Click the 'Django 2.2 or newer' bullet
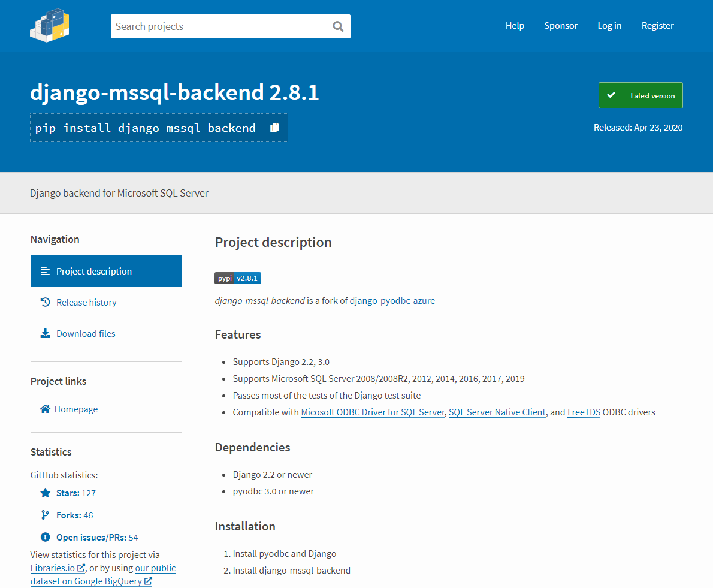Screen dimensions: 713x588 273,475
